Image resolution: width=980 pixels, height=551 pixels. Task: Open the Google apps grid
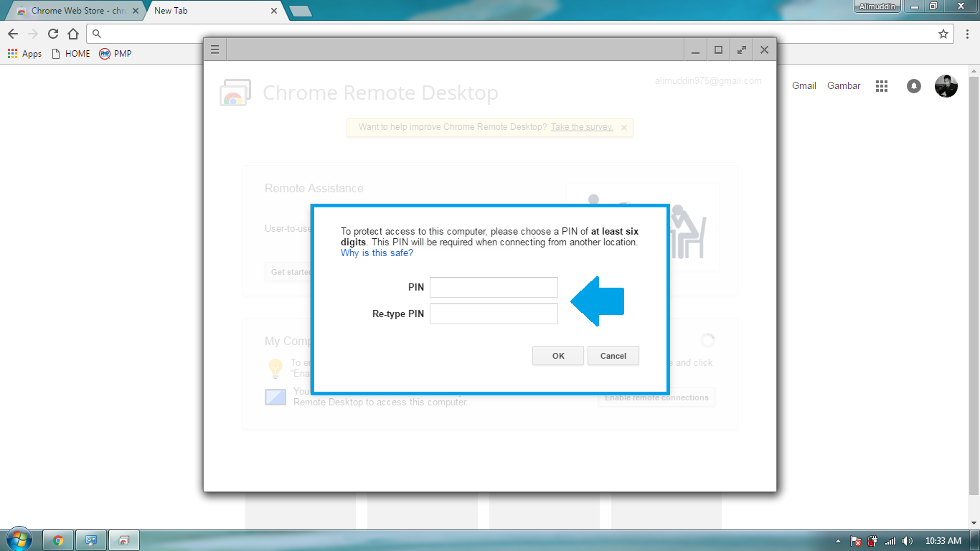[882, 86]
